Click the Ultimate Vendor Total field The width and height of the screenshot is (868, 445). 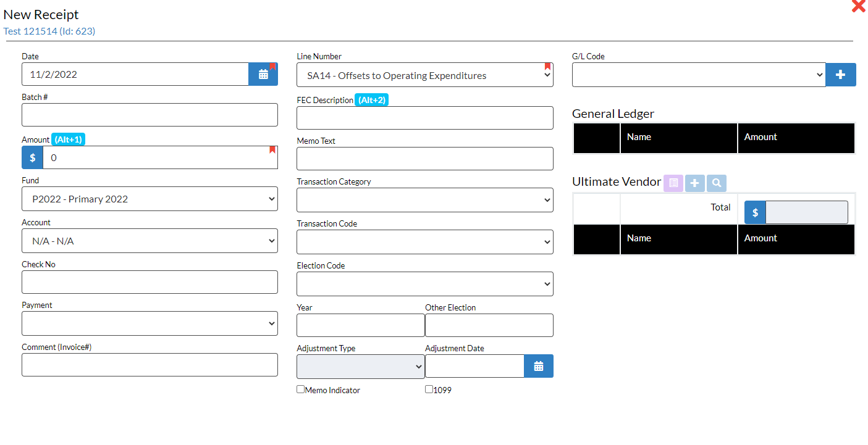coord(807,212)
